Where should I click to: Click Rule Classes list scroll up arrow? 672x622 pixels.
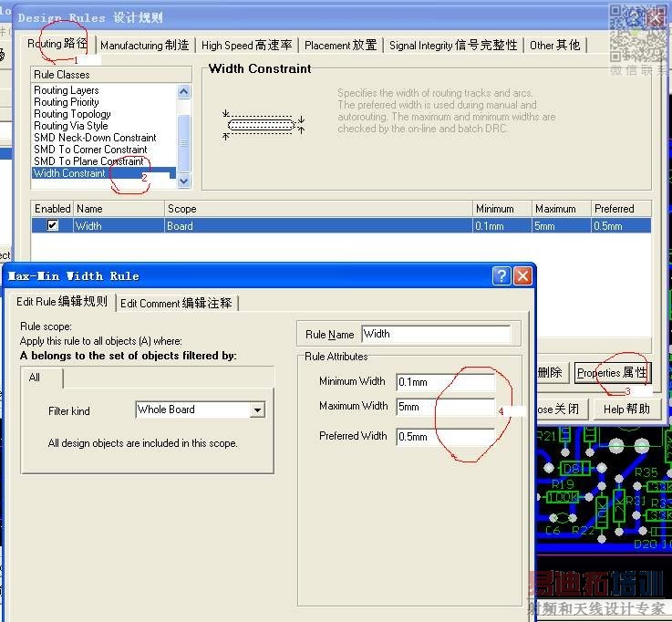pos(184,91)
